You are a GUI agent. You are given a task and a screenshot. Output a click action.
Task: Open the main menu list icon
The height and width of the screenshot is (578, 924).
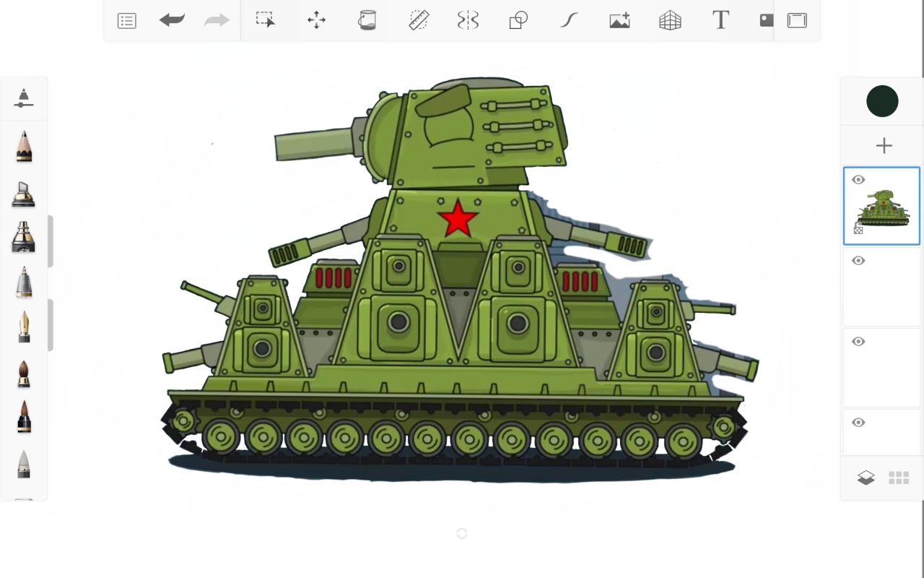click(x=126, y=21)
